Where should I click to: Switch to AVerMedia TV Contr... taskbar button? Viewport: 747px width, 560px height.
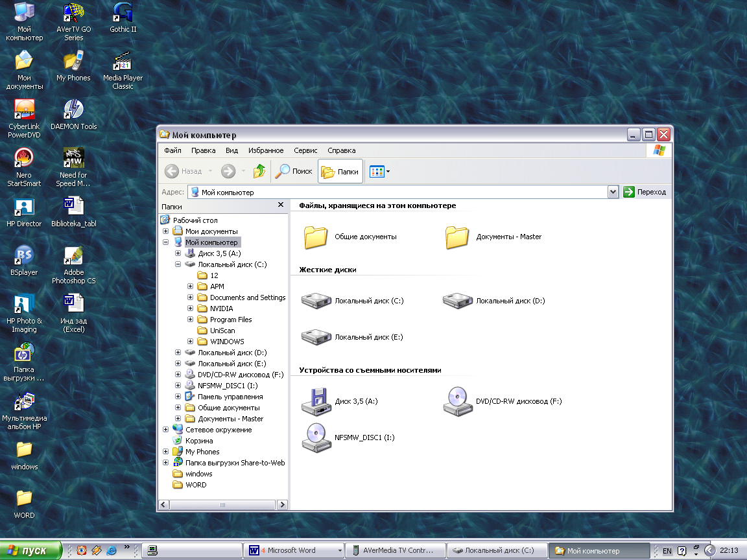click(x=396, y=550)
